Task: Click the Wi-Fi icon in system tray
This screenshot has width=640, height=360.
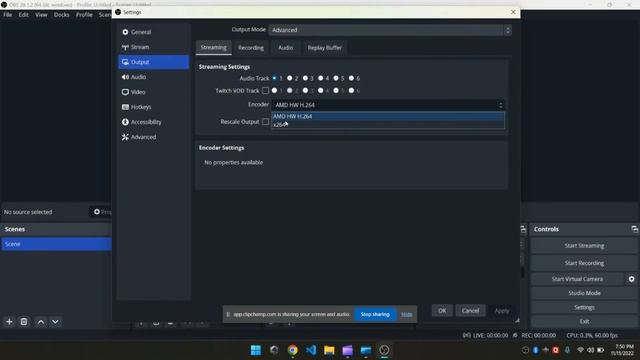Action: 580,350
